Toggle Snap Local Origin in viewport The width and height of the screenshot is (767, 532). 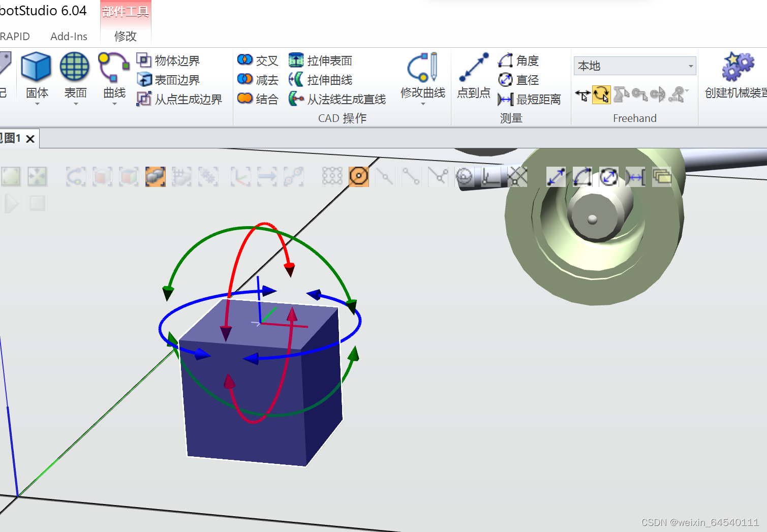[x=490, y=177]
